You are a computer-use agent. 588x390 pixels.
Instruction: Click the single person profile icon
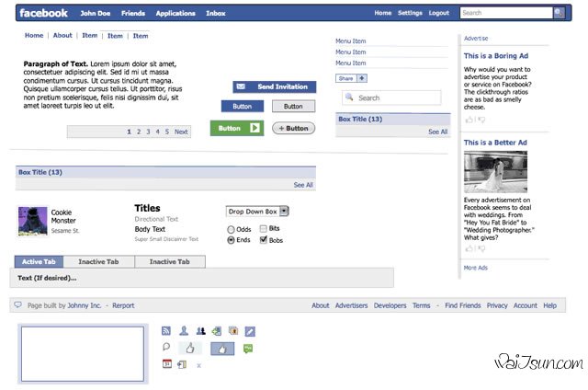[x=184, y=331]
